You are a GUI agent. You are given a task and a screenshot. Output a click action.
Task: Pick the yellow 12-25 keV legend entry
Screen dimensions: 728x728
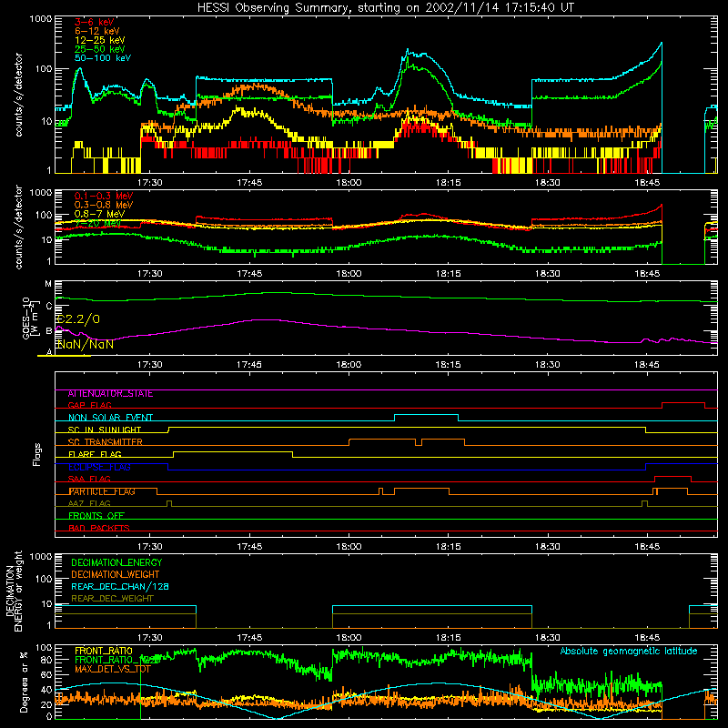pos(100,40)
